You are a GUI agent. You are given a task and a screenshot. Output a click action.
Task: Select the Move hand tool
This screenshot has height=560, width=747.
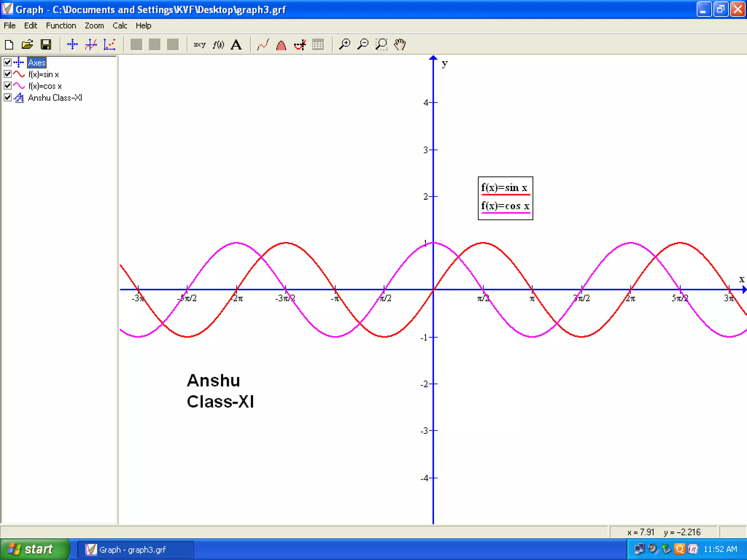point(400,44)
